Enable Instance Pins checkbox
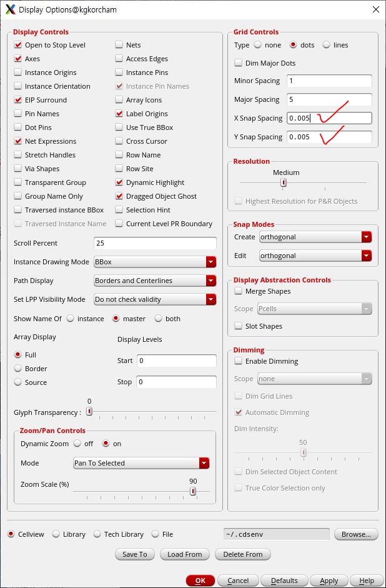This screenshot has height=588, width=386. pyautogui.click(x=119, y=72)
